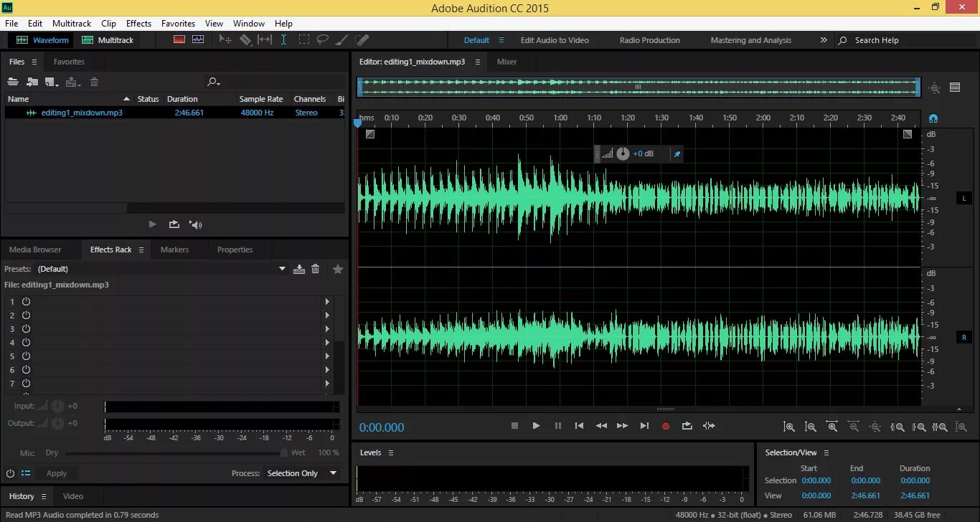The width and height of the screenshot is (980, 522).
Task: Select the Razor tool in toolbar
Action: [245, 40]
